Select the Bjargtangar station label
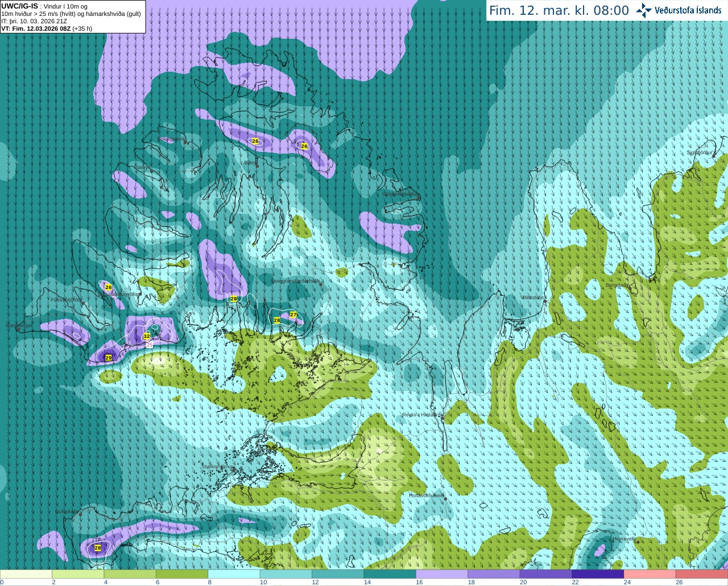 [x=19, y=325]
